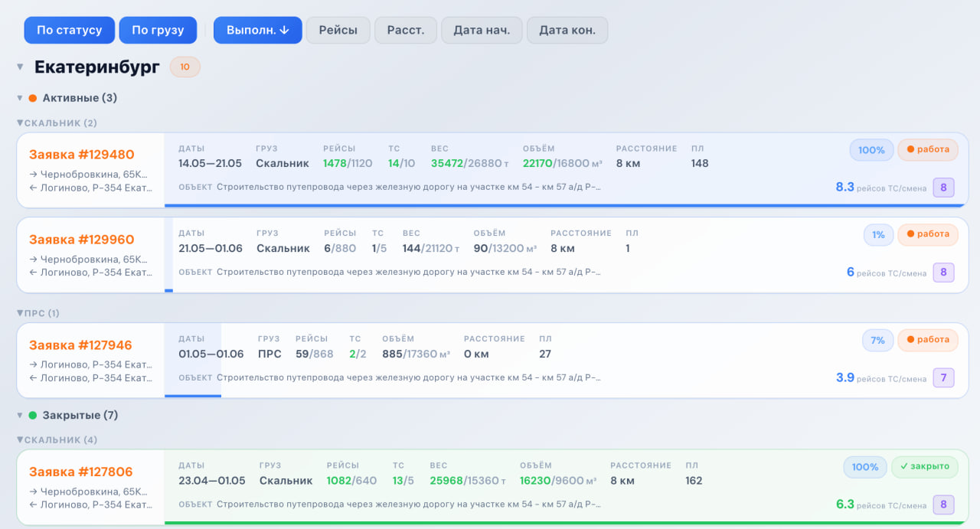Screen dimensions: 980x529
Task: Open Заявка #129960
Action: click(82, 239)
